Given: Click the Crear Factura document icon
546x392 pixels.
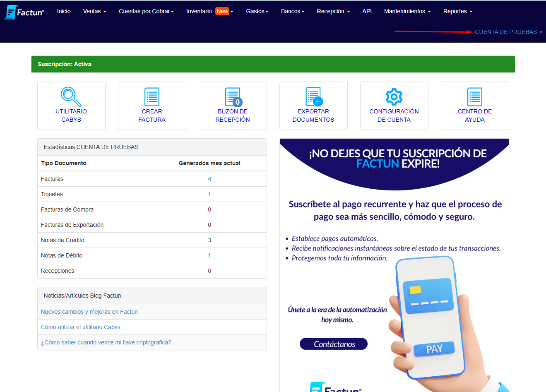Looking at the screenshot, I should coord(152,97).
